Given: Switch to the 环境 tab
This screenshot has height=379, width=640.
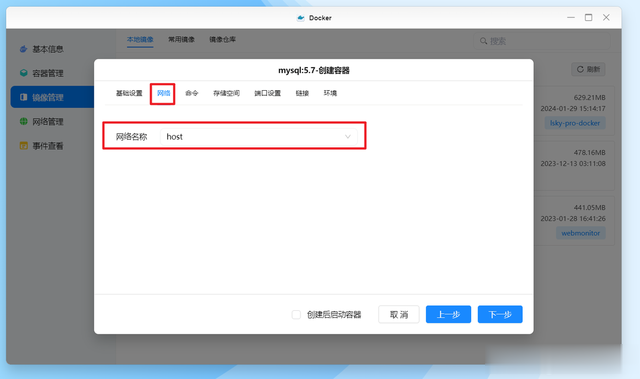Looking at the screenshot, I should click(x=330, y=93).
